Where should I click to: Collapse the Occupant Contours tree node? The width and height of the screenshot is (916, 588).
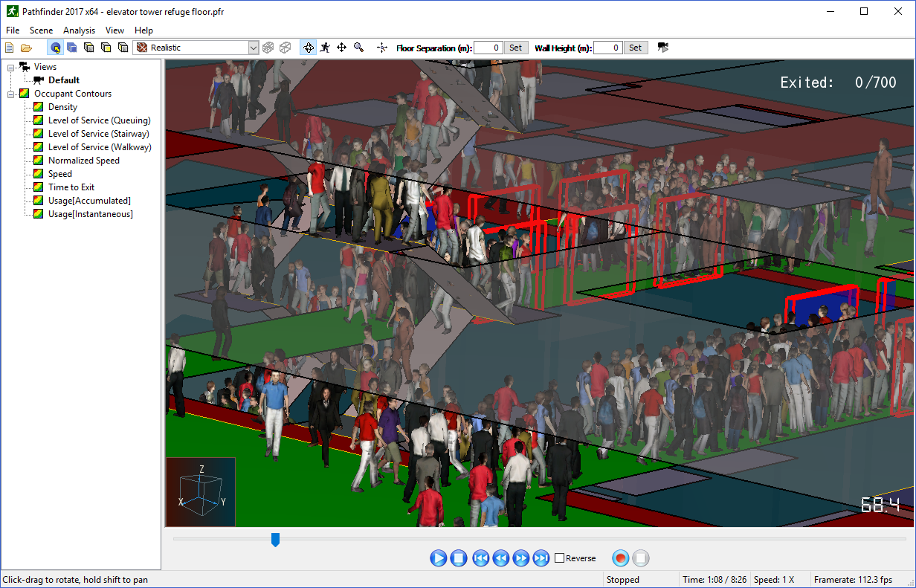11,94
